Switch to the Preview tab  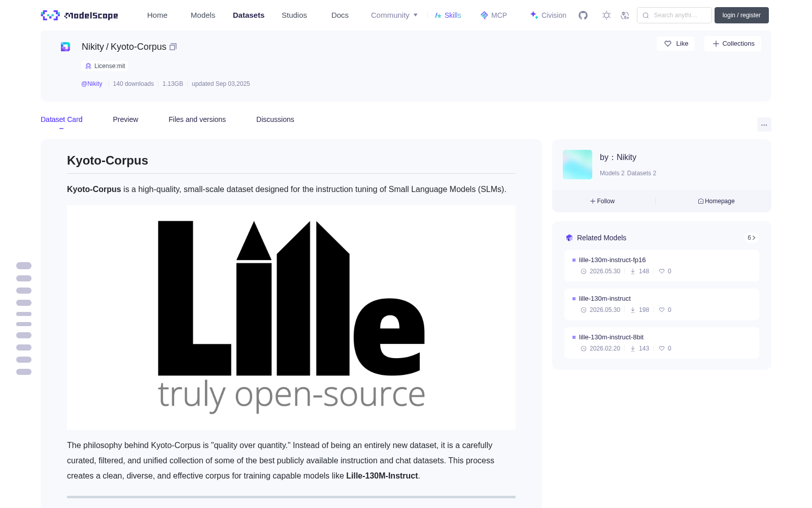click(x=125, y=119)
